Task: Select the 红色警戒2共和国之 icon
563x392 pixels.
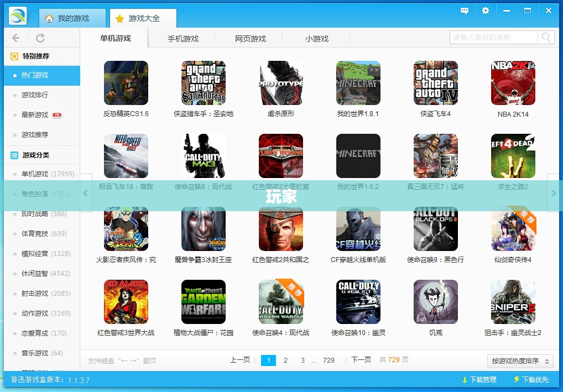Action: point(281,229)
